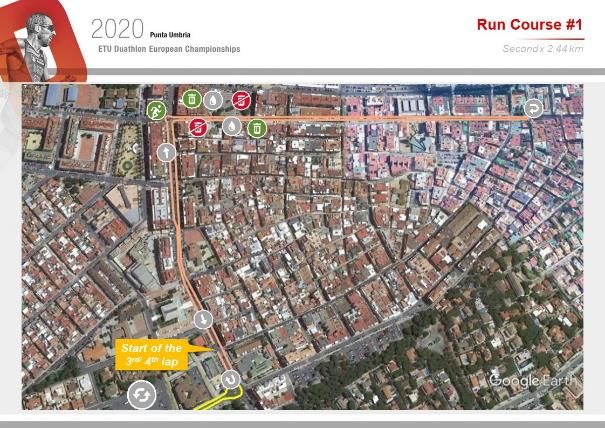
Task: Click the upper grey water drop icon
Action: tap(215, 99)
